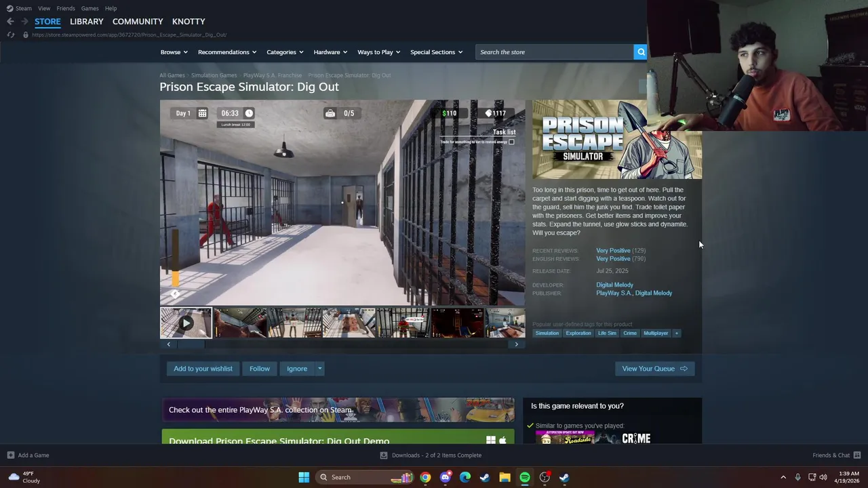Click the Life Sim tag

607,333
